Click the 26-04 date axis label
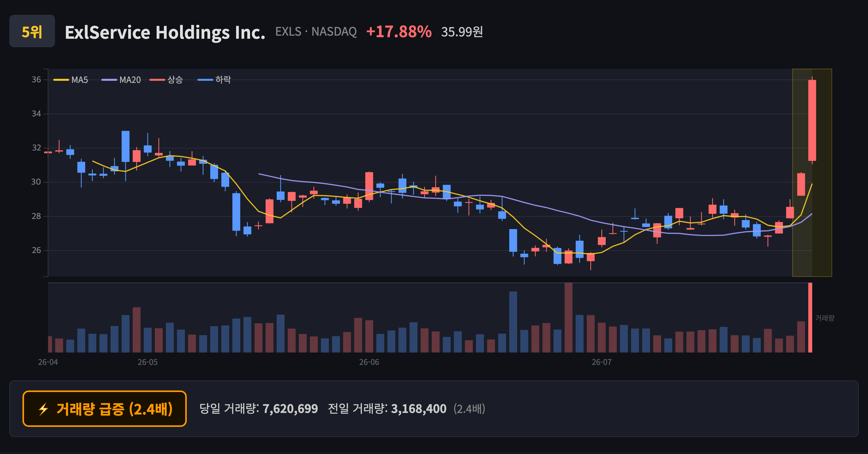 [48, 362]
